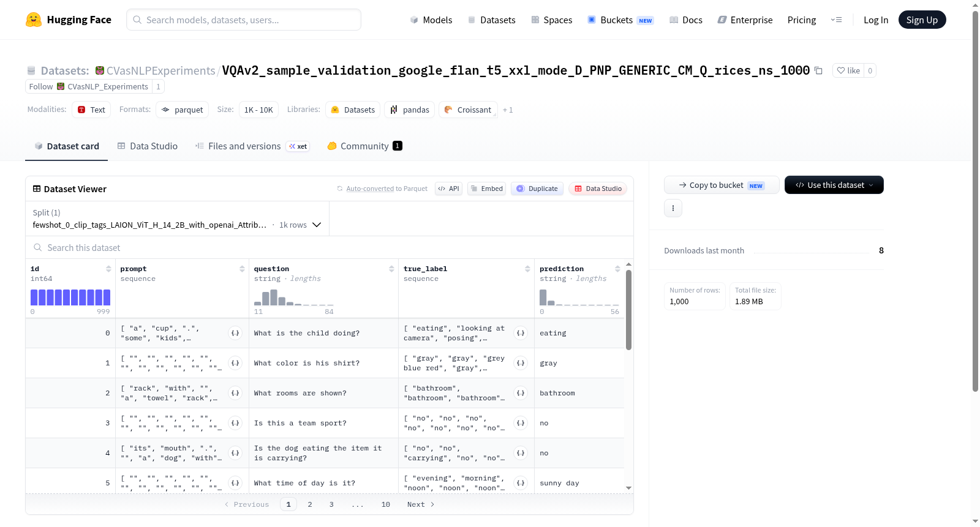The image size is (980, 527).
Task: Click the Hugging Face logo icon
Action: (x=34, y=20)
